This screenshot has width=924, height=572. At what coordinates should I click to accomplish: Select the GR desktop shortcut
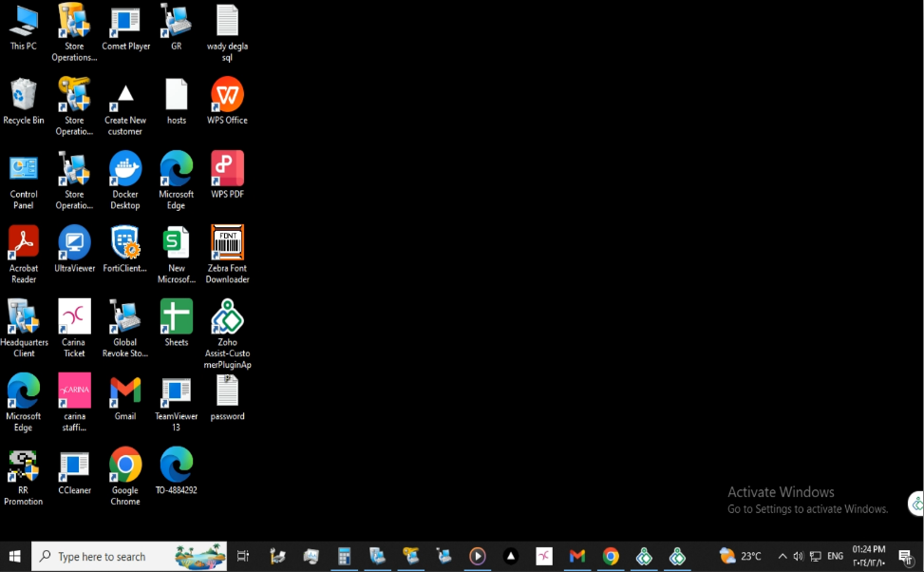pyautogui.click(x=177, y=28)
